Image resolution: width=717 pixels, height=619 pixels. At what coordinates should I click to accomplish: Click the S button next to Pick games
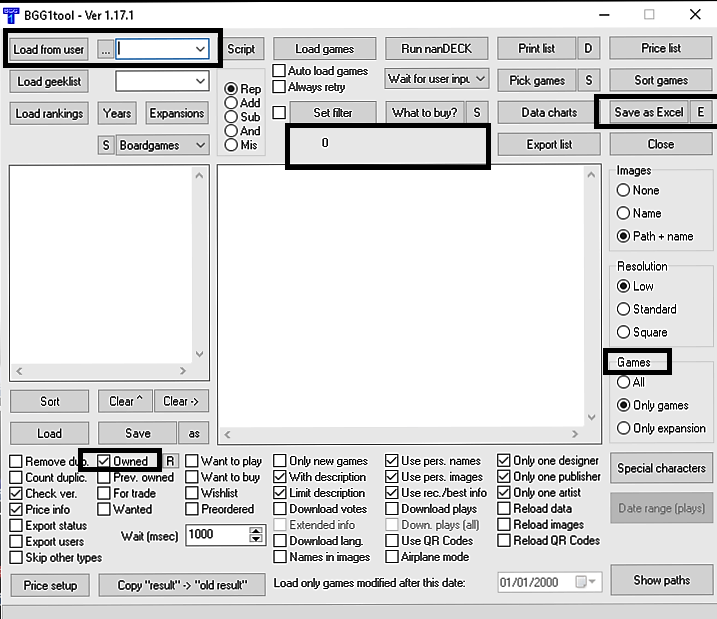point(589,80)
